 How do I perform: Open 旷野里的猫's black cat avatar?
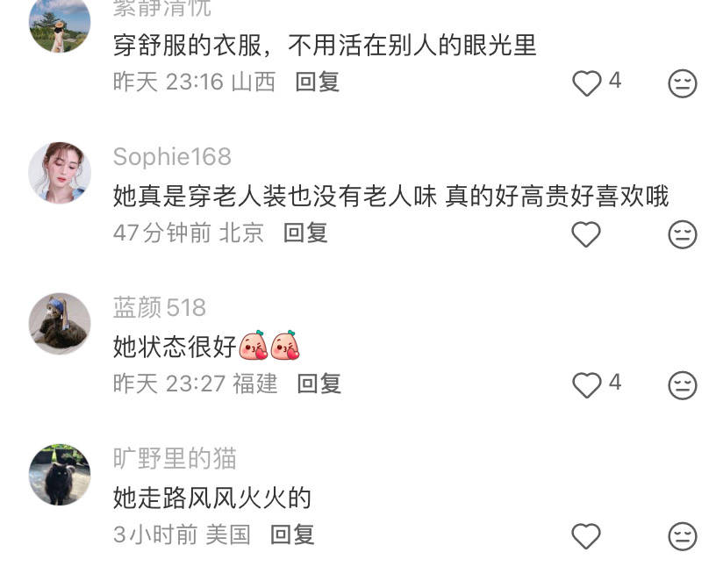[x=60, y=474]
